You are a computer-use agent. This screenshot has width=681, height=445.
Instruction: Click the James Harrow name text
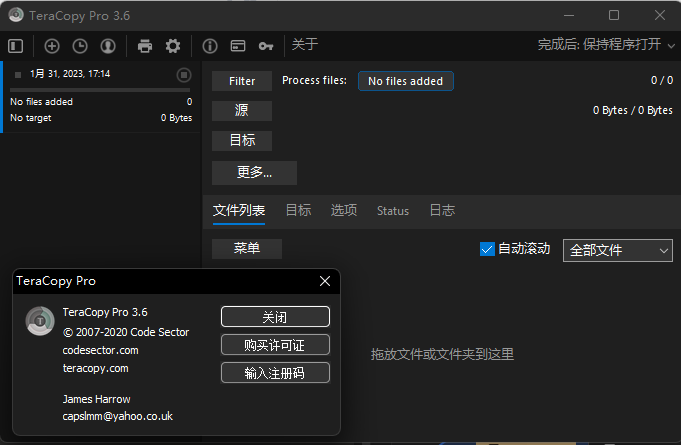96,399
